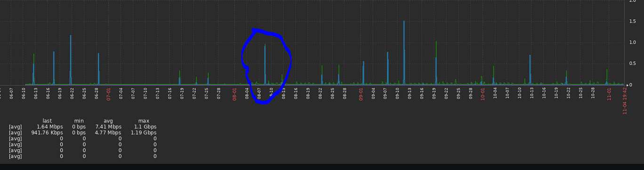Click the 'min' column header in legend
Image resolution: width=644 pixels, height=170 pixels.
point(79,121)
